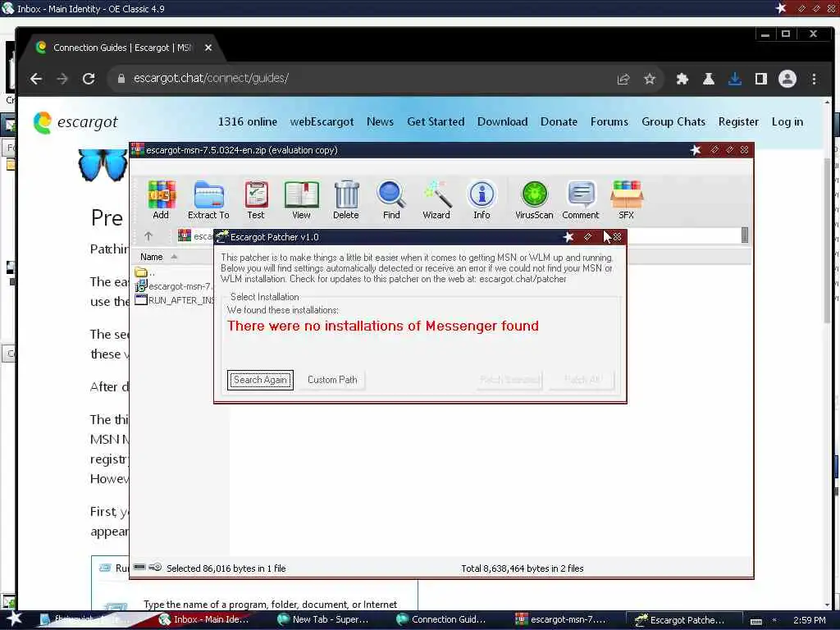Viewport: 840px width, 630px height.
Task: Click taskbar escargot-msn-7 WinRAR button
Action: click(561, 620)
